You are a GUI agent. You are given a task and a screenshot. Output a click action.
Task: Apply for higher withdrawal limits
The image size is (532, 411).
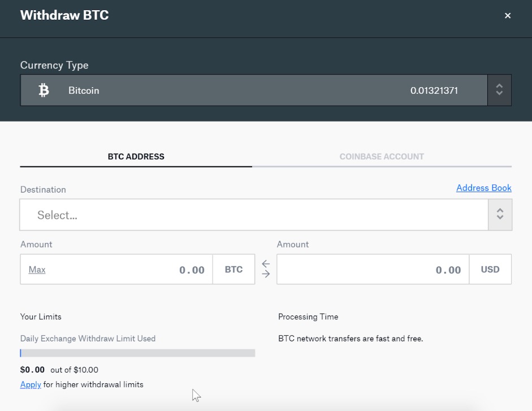pyautogui.click(x=31, y=384)
